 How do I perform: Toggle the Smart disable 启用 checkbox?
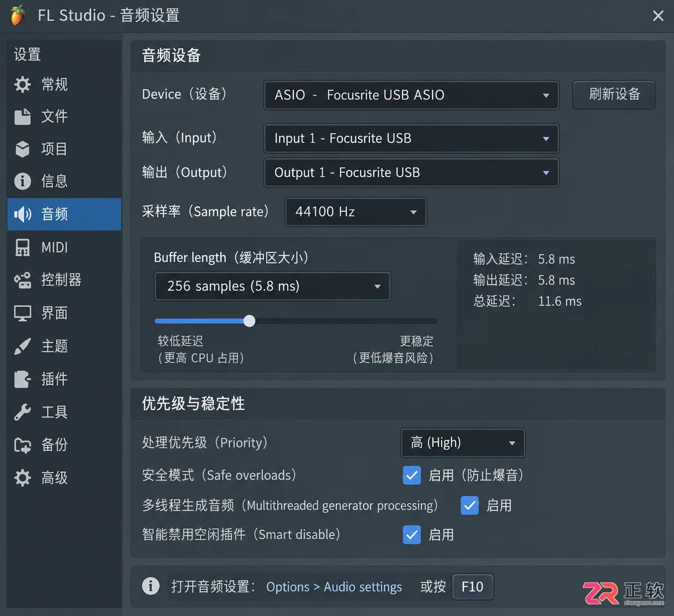[x=412, y=535]
